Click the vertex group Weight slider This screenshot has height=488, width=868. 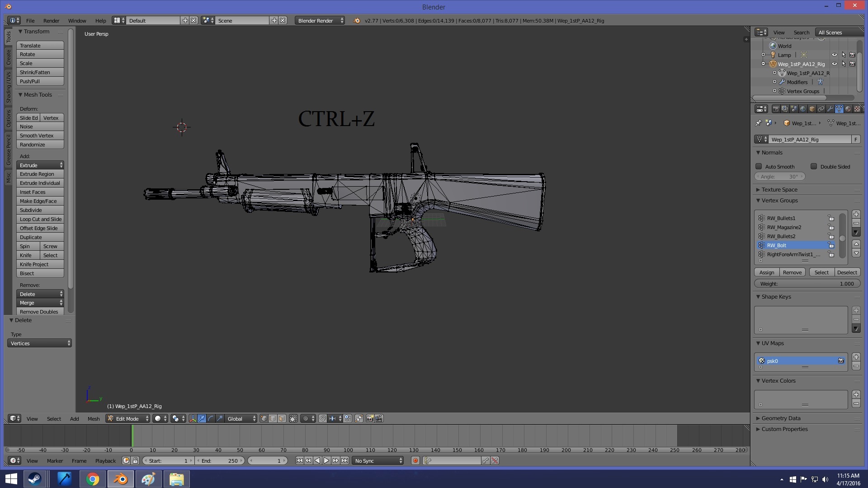pyautogui.click(x=807, y=284)
